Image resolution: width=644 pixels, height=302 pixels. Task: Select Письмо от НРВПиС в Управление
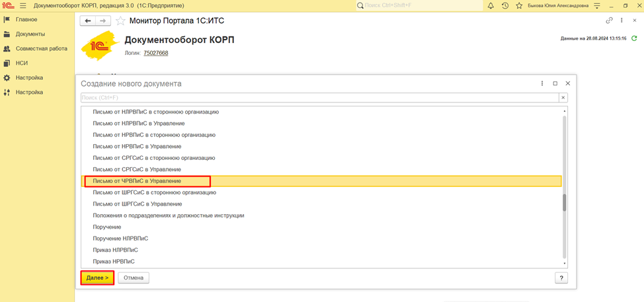click(321, 146)
